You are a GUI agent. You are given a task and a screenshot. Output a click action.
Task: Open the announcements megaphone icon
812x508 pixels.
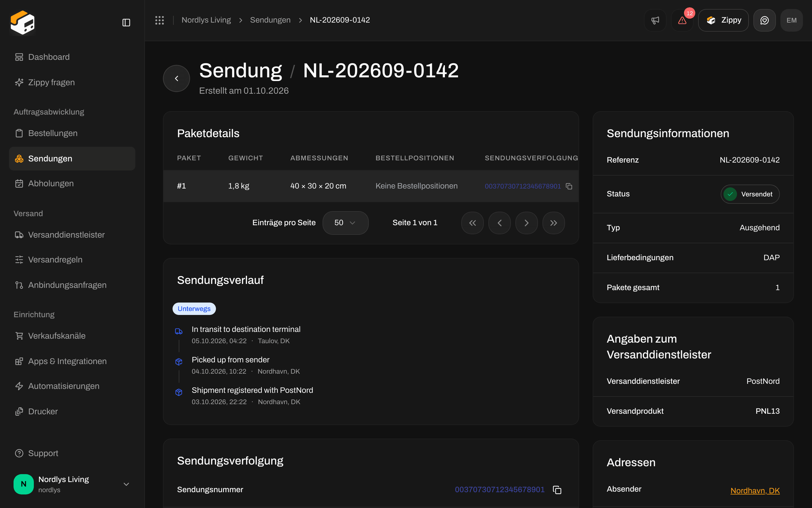(x=655, y=20)
